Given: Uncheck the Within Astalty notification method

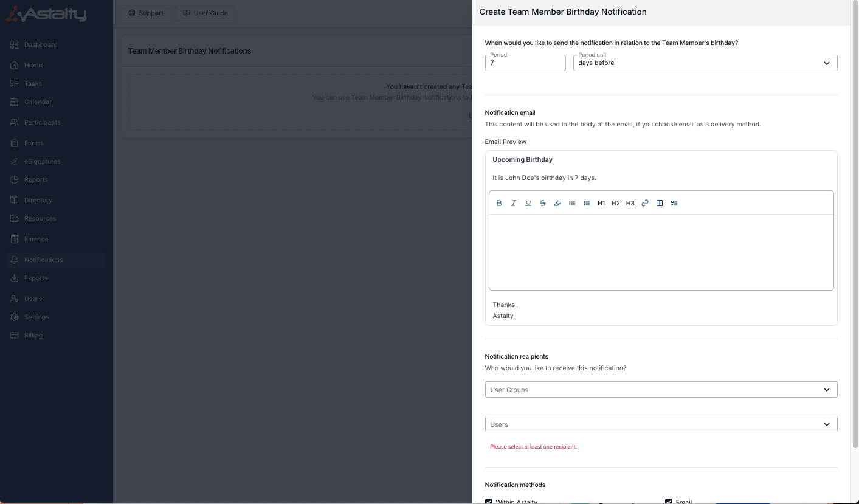Looking at the screenshot, I should click(x=489, y=502).
